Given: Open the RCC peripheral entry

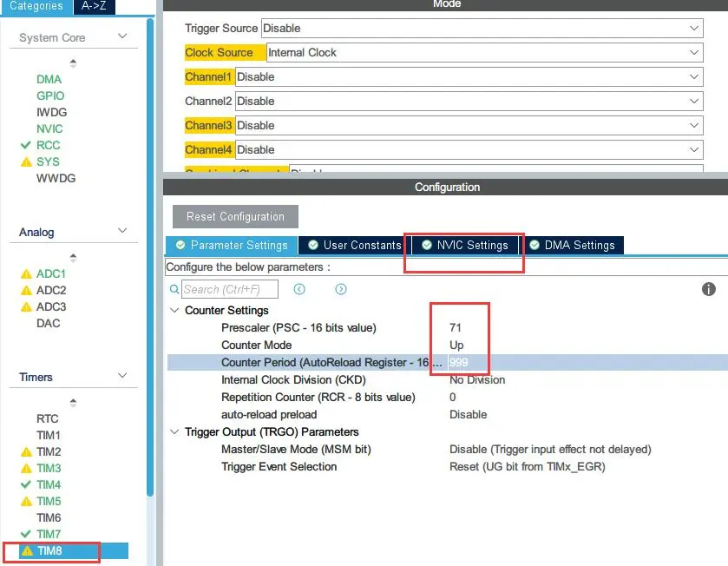Looking at the screenshot, I should click(48, 145).
